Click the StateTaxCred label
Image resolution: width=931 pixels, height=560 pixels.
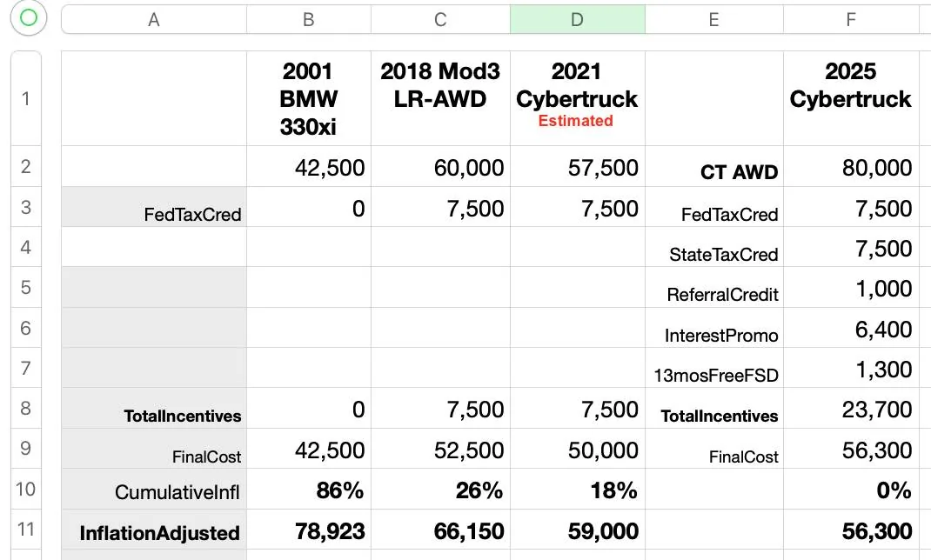[x=714, y=247]
